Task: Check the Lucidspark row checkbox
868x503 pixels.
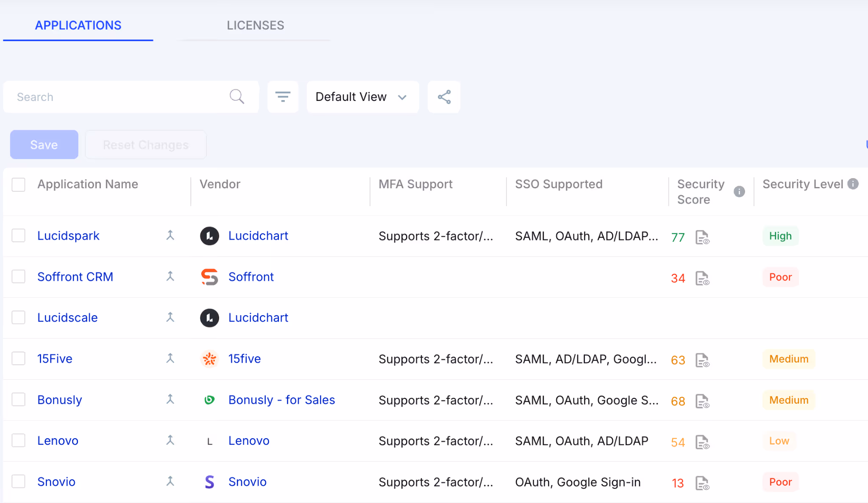Action: tap(18, 235)
